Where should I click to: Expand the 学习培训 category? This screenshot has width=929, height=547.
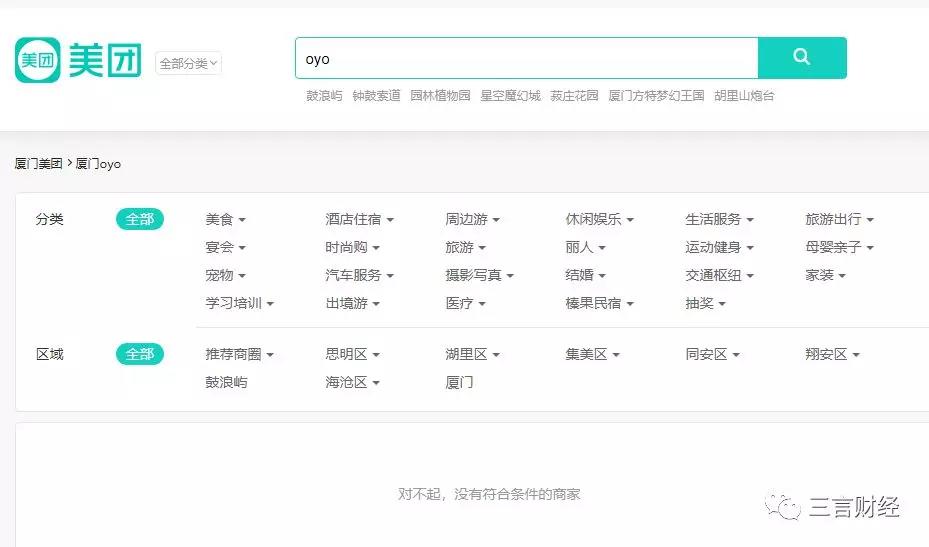(239, 303)
